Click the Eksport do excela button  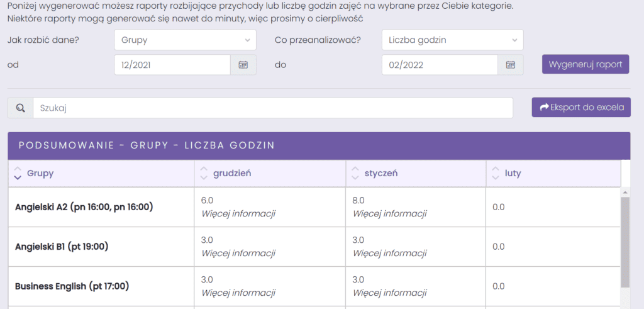coord(581,107)
